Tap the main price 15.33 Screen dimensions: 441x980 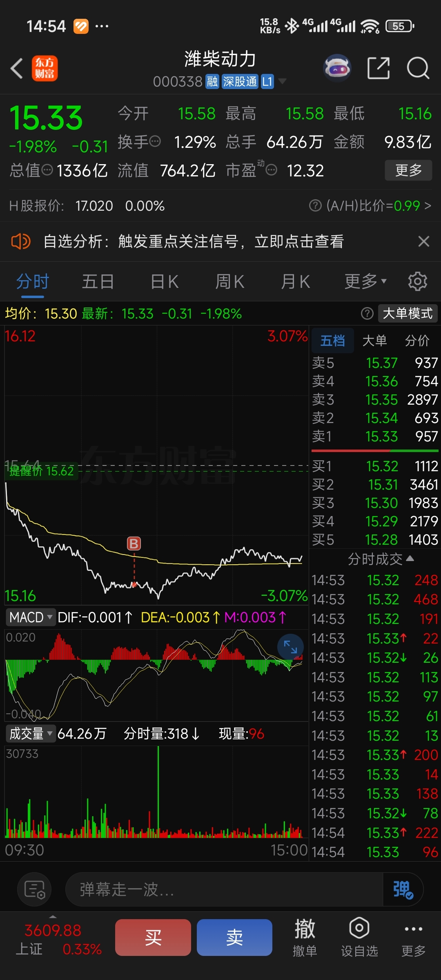46,118
